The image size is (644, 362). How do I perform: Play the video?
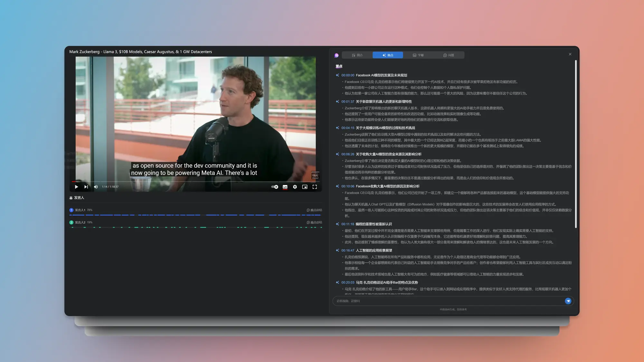76,187
